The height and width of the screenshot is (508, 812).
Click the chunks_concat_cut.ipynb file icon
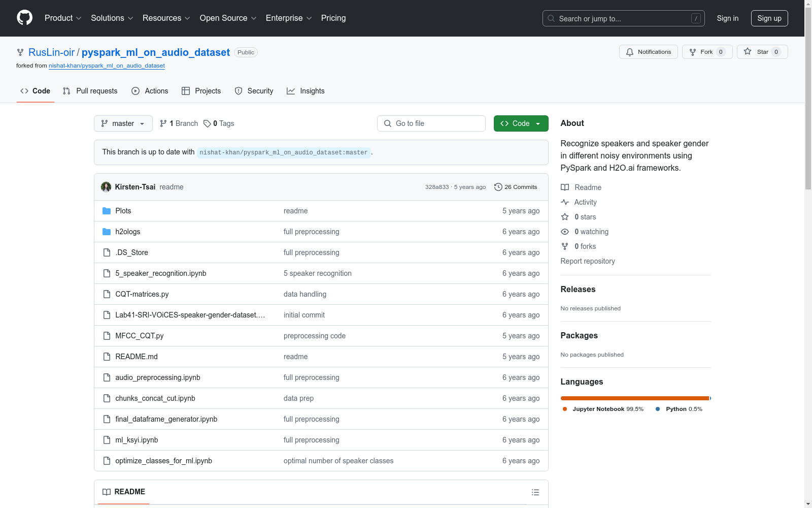[x=107, y=398]
